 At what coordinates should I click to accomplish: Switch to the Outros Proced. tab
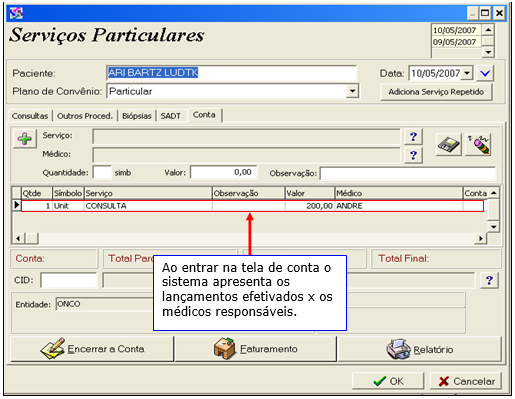pyautogui.click(x=85, y=116)
